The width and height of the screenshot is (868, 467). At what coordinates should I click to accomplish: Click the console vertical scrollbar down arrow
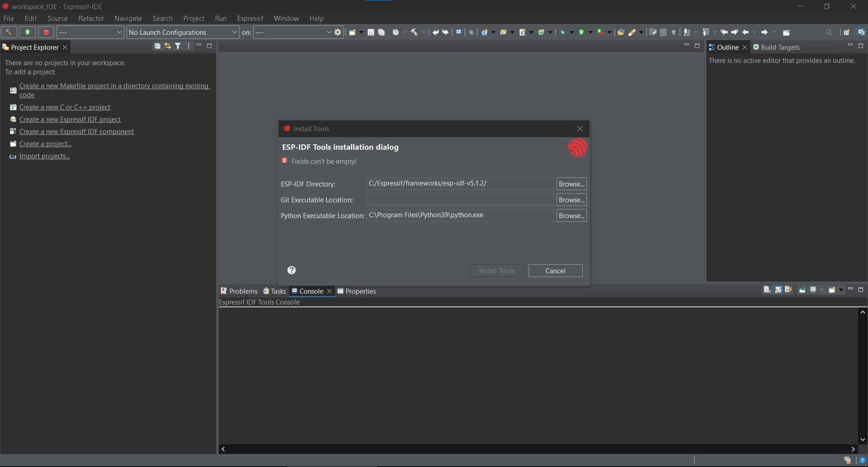coord(863,439)
